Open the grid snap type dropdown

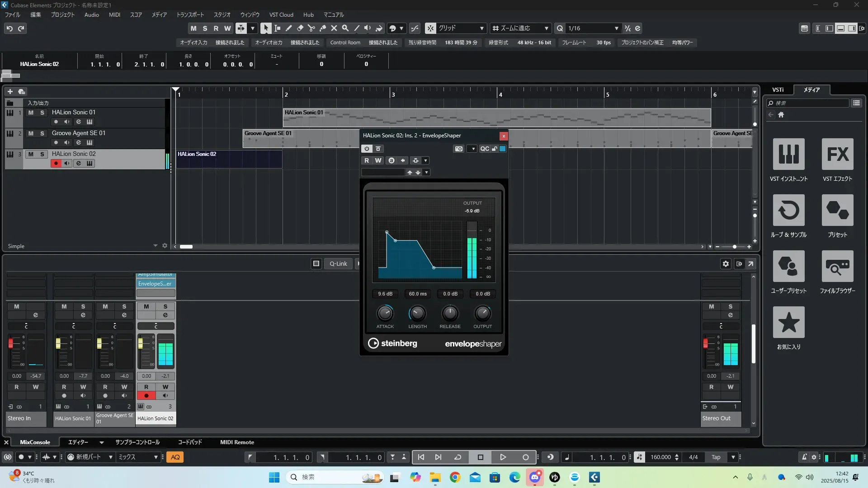click(x=481, y=28)
